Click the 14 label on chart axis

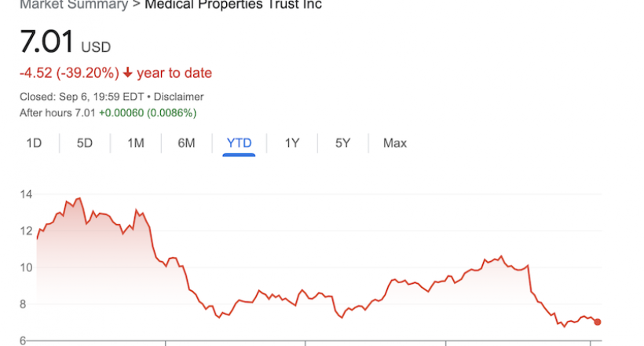pos(26,194)
